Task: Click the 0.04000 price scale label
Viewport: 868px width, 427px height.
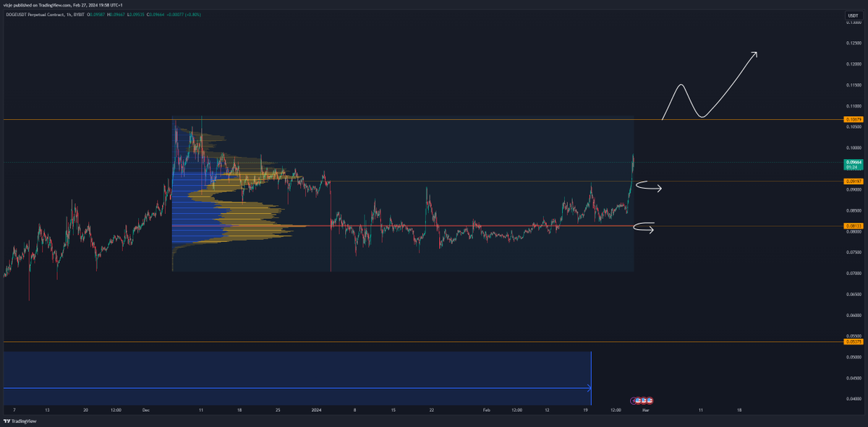Action: pyautogui.click(x=853, y=399)
